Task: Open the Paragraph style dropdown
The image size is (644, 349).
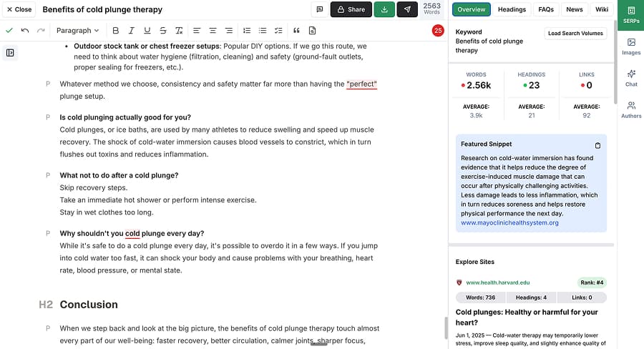Action: coord(77,31)
